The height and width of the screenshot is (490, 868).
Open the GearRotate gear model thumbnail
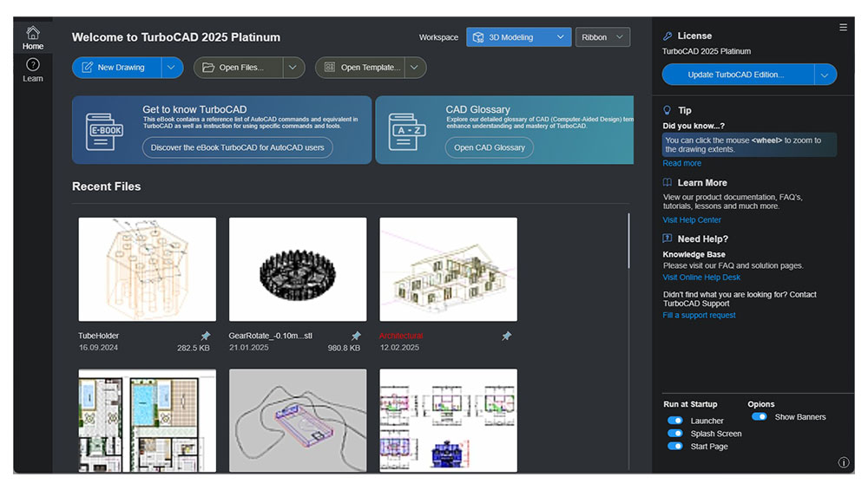[x=298, y=270]
